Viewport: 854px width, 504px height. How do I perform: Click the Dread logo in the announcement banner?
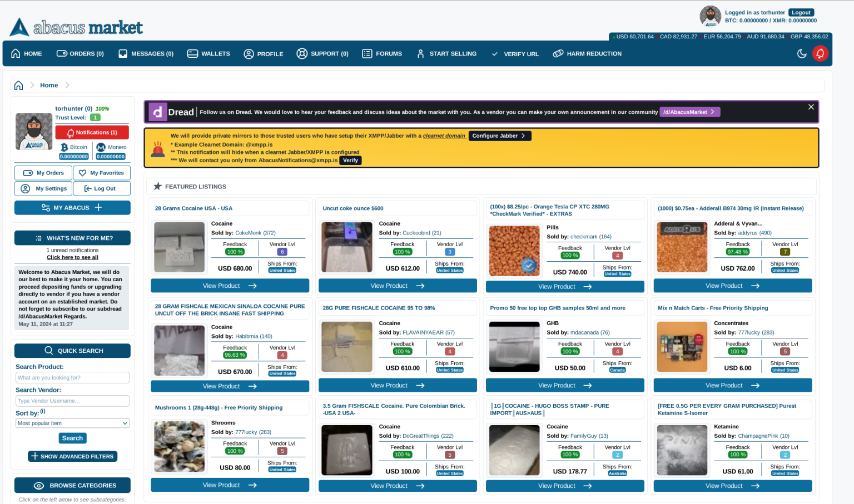pyautogui.click(x=158, y=111)
